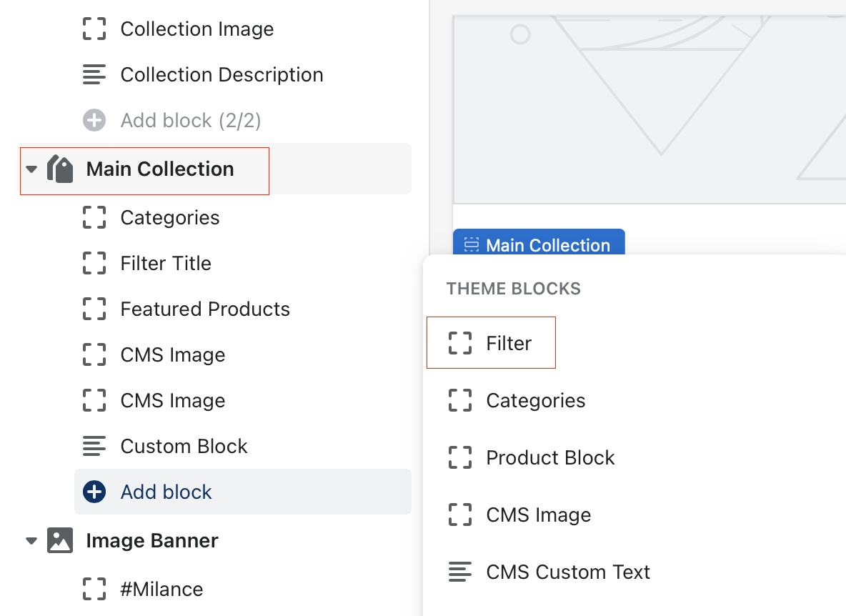The width and height of the screenshot is (846, 616).
Task: Click the CMS Custom Text lines icon
Action: click(x=460, y=572)
